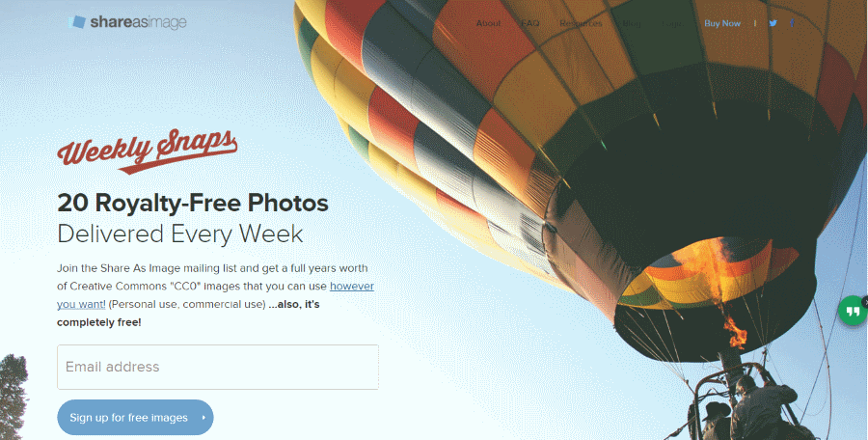Click the arrow on the sign up button
This screenshot has width=868, height=440.
coord(203,418)
